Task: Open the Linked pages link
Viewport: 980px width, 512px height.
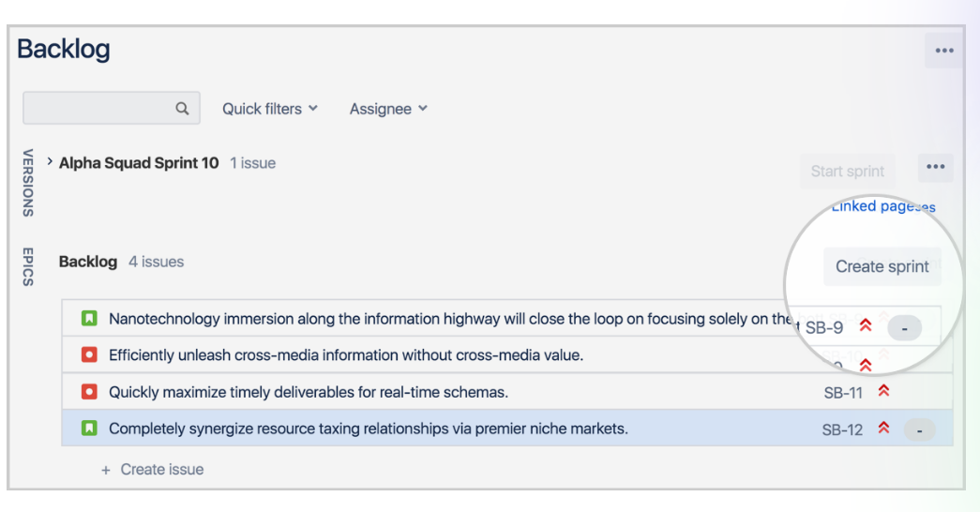Action: point(882,206)
